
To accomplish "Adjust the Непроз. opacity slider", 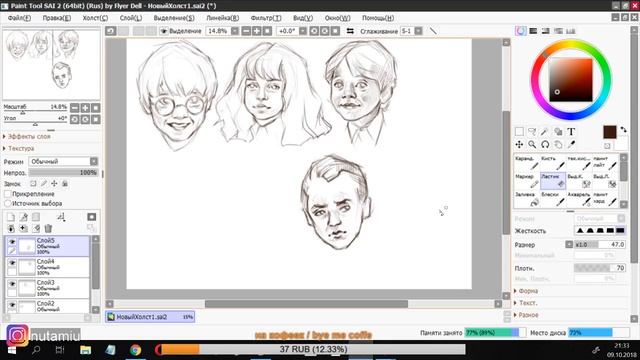I will click(x=63, y=173).
